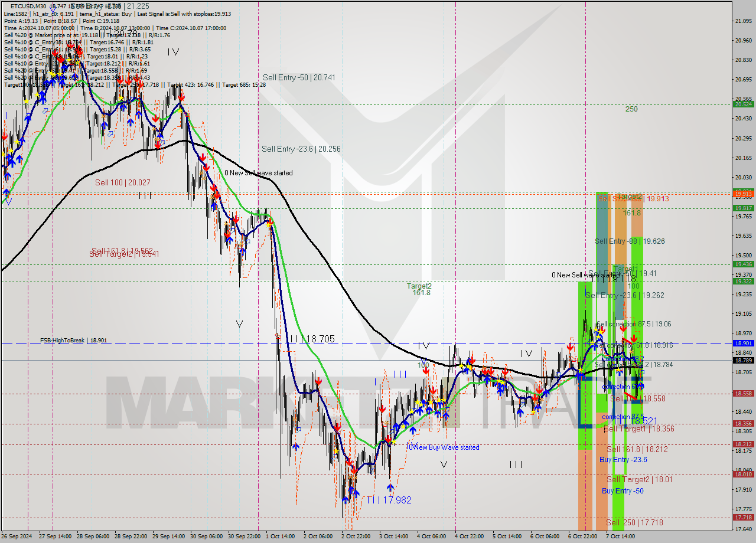Image resolution: width=756 pixels, height=543 pixels.
Task: Click the 'Sell Target1 | 18.356' label
Action: tap(638, 429)
